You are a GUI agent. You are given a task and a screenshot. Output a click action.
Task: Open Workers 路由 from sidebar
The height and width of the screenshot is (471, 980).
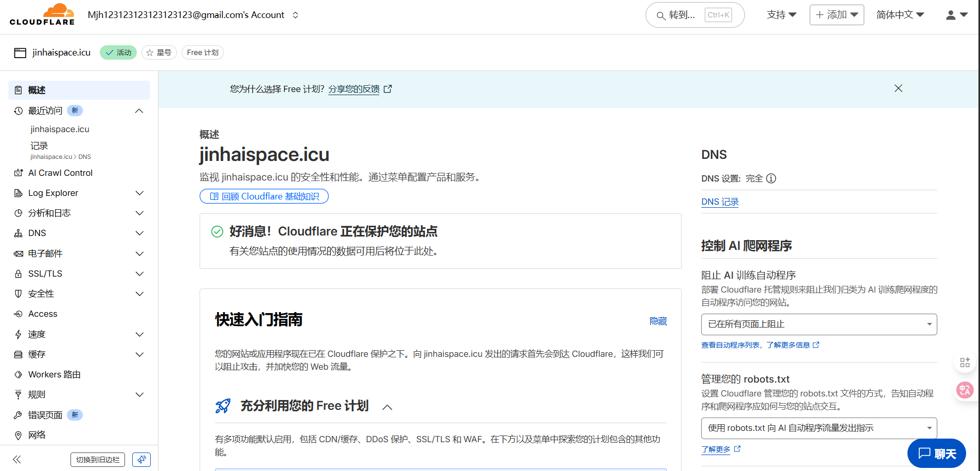click(54, 374)
